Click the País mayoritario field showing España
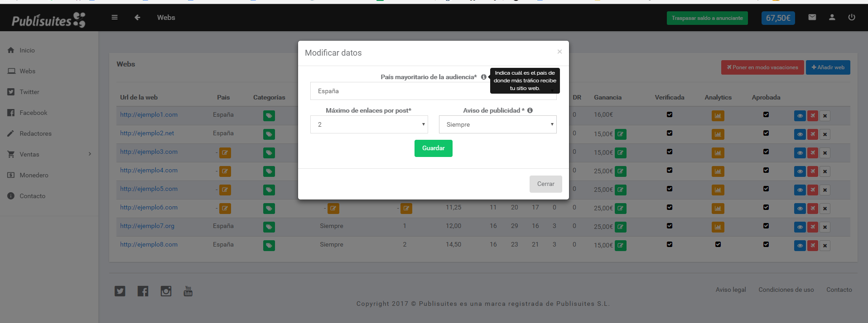This screenshot has width=868, height=323. (399, 91)
